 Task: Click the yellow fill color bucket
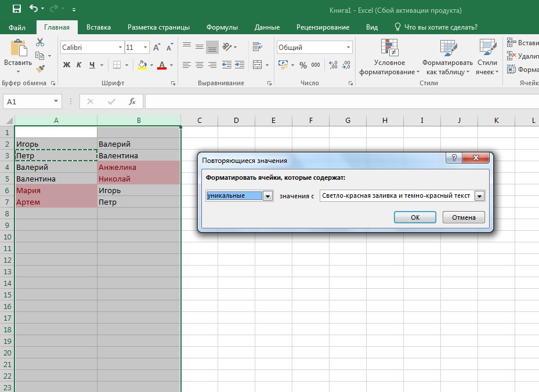pos(142,65)
